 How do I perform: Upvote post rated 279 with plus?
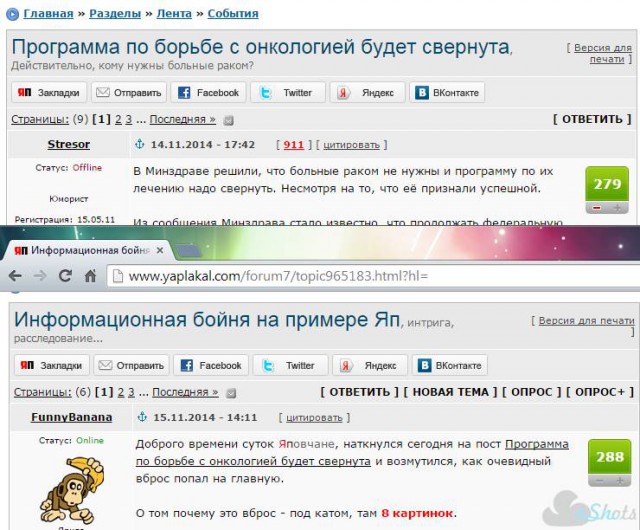[x=618, y=208]
